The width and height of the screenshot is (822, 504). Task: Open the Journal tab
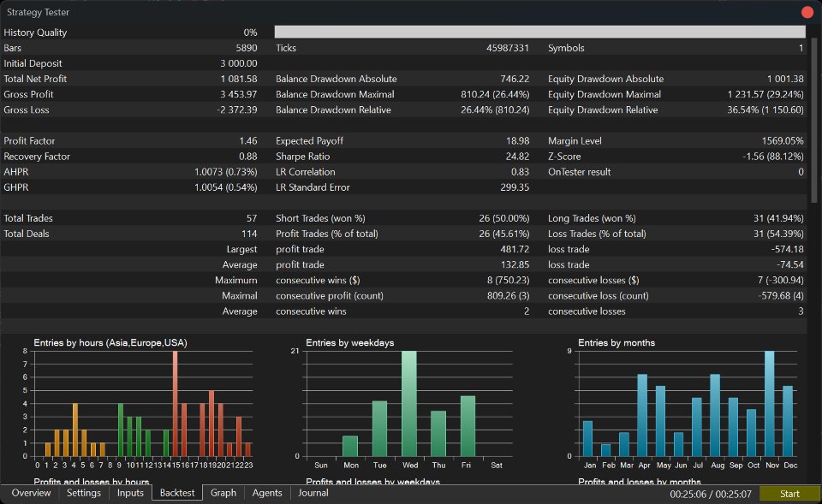(x=313, y=493)
